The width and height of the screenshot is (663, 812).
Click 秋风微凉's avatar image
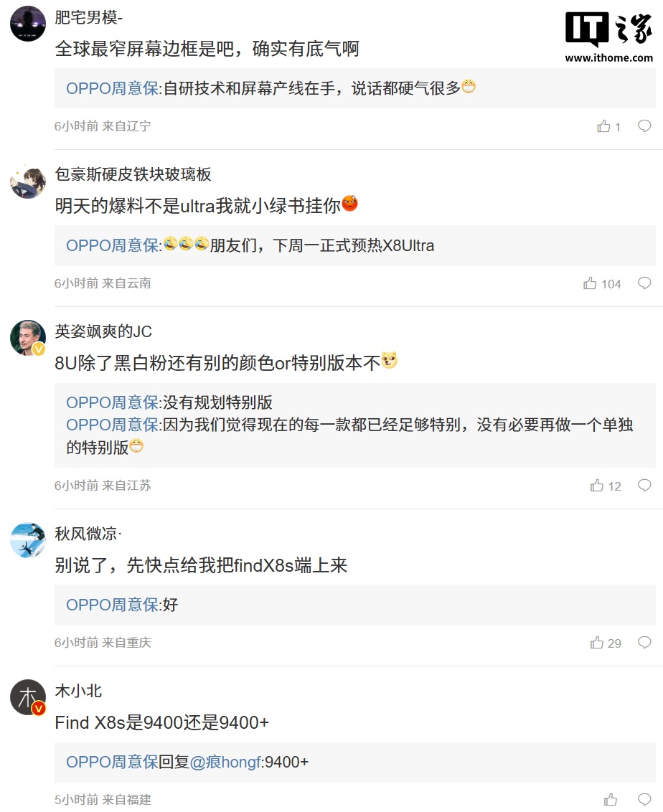[x=28, y=540]
